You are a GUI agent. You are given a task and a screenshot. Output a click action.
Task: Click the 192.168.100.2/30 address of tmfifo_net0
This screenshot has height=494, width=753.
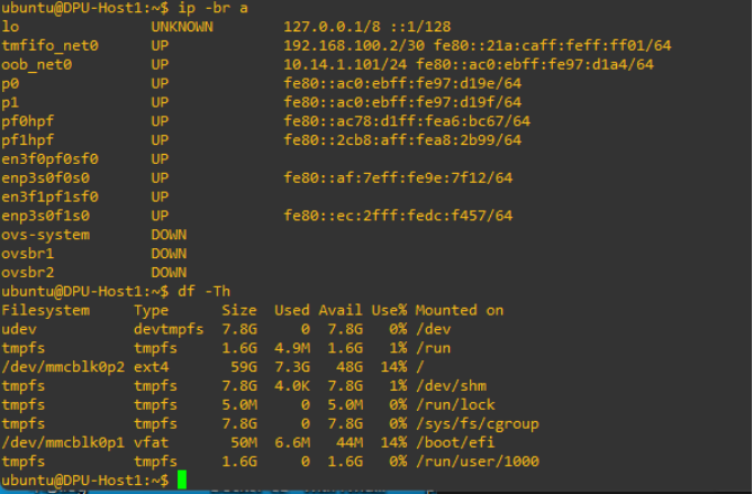pyautogui.click(x=348, y=45)
